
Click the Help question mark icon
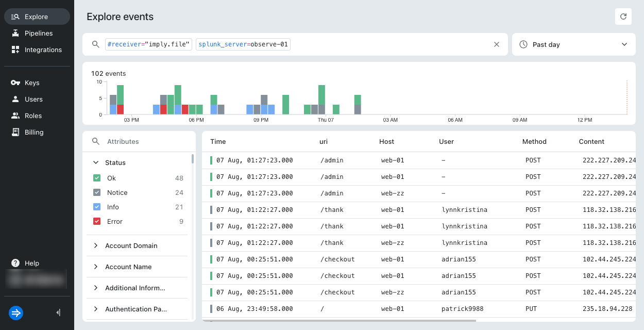point(15,263)
